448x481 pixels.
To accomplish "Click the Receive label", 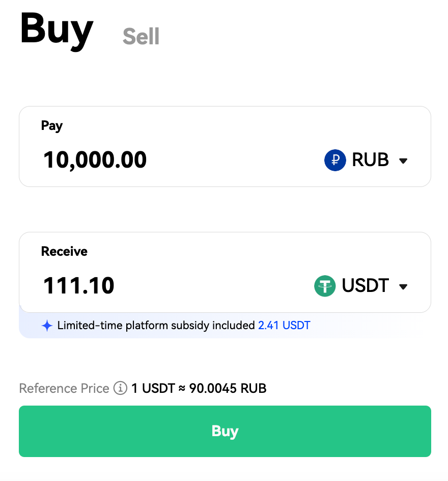I will tap(64, 251).
